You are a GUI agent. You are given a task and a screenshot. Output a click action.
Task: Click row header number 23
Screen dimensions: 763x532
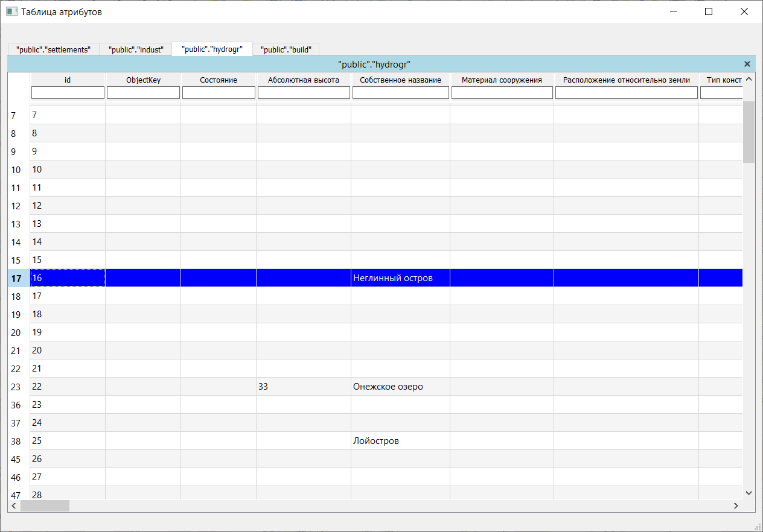tap(16, 387)
